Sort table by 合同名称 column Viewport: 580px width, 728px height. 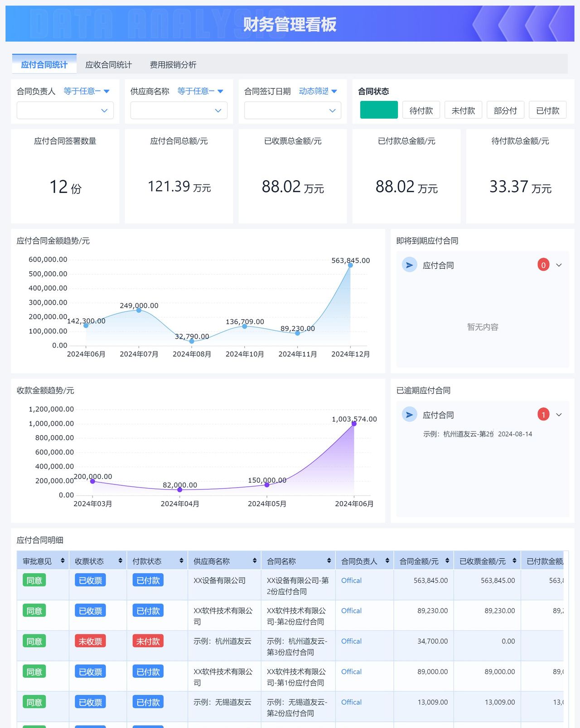coord(329,560)
